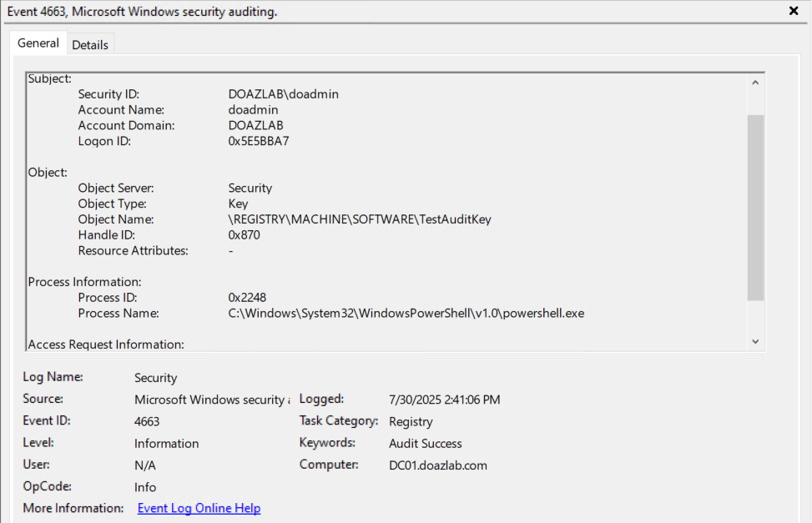Click the Process ID value 0x2248
The height and width of the screenshot is (523, 812).
coord(248,298)
